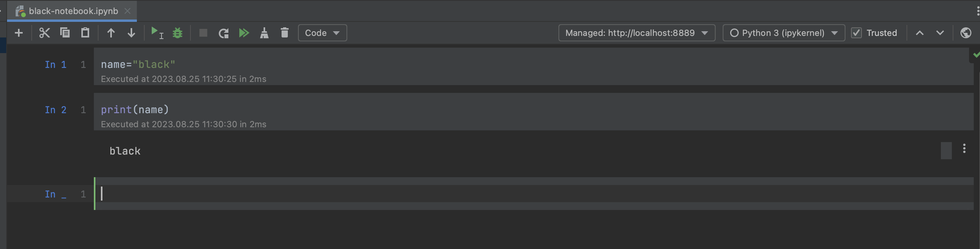The image size is (980, 249).
Task: Open the Code cell type dropdown
Action: [x=322, y=33]
